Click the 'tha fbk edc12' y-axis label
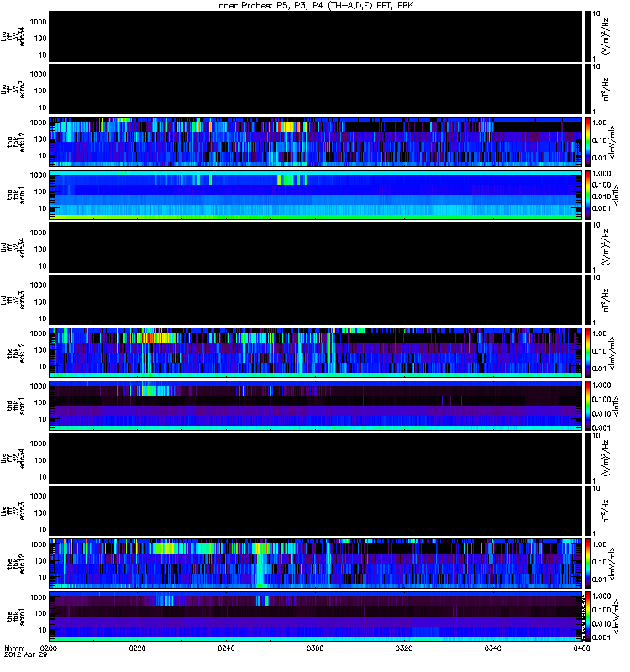The width and height of the screenshot is (630, 672). point(16,142)
